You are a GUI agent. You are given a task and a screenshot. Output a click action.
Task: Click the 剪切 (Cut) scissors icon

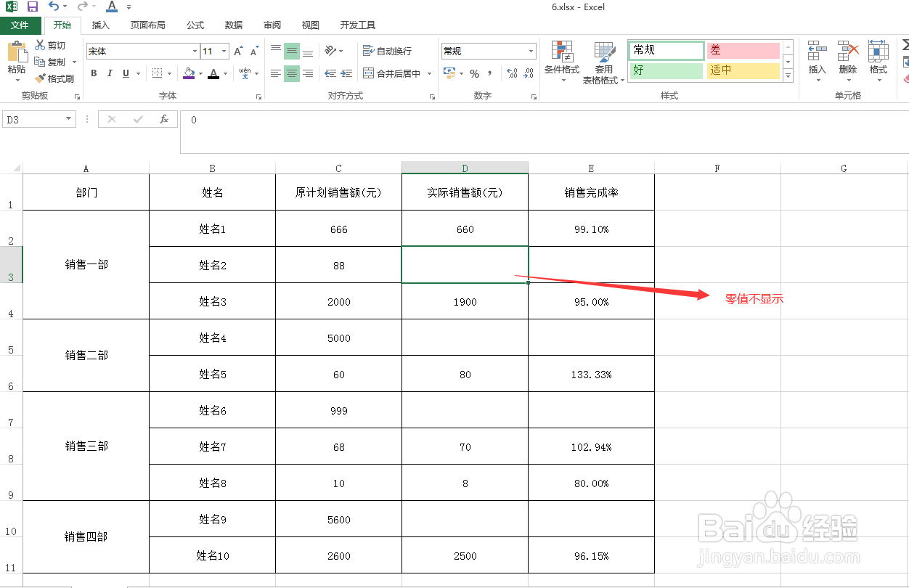point(41,44)
